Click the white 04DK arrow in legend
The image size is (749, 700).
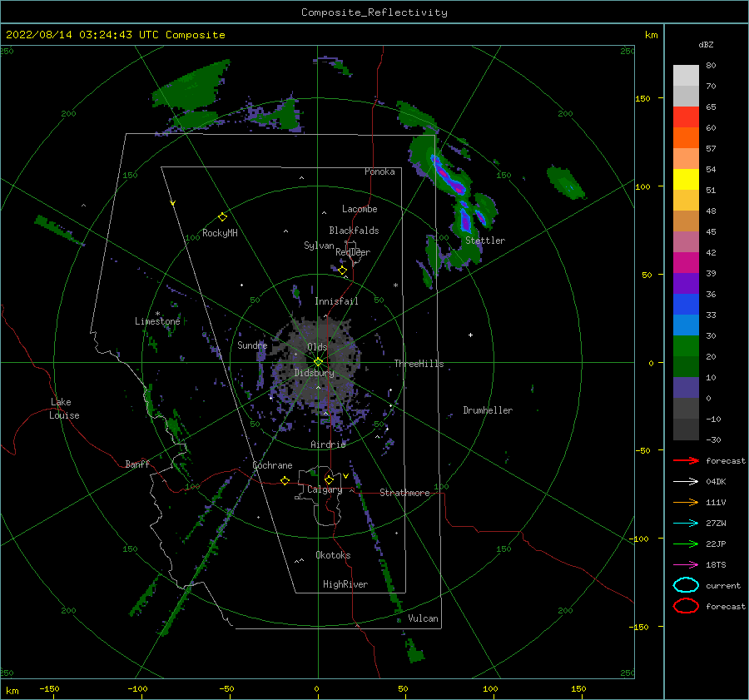coord(686,481)
